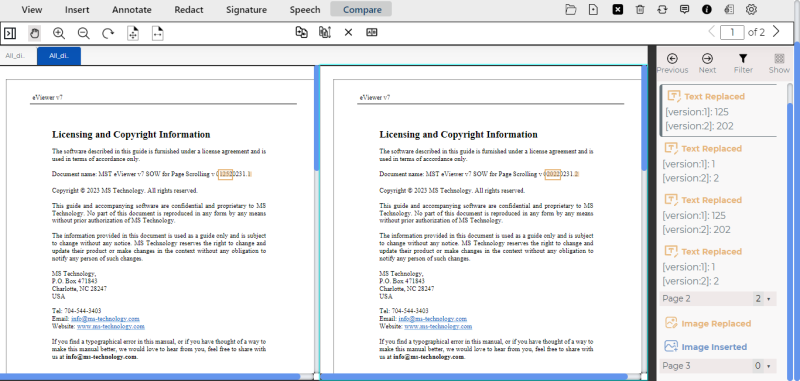
Task: Open info@ms-technology.com link in right document
Action: coord(433,318)
